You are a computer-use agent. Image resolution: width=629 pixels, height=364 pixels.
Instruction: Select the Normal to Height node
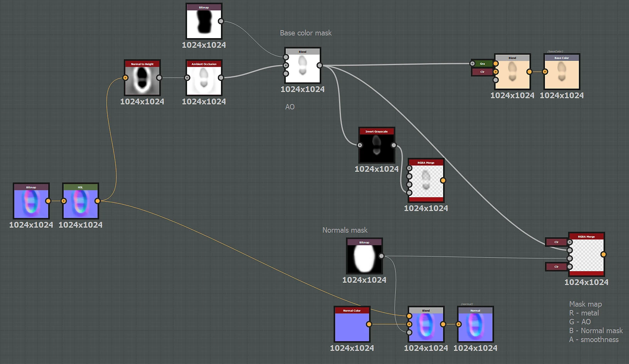pos(142,78)
